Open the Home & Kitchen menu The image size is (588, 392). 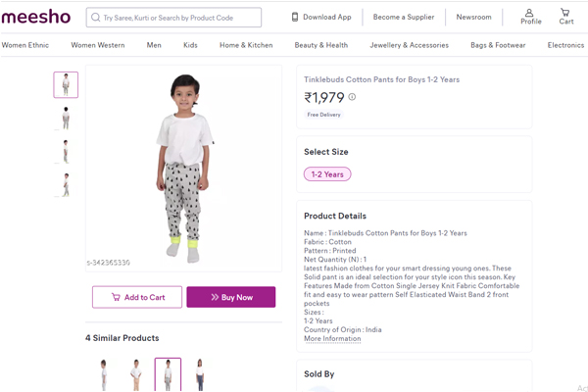point(246,45)
